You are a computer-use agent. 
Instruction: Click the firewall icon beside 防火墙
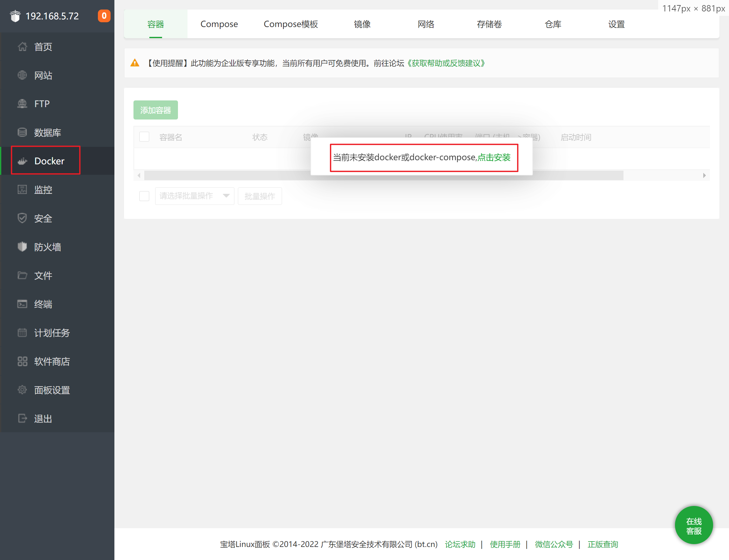(x=22, y=247)
